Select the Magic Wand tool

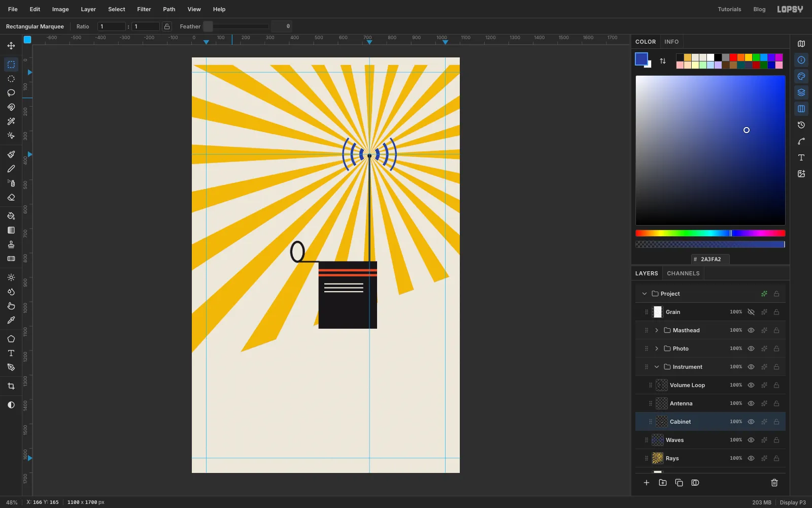11,121
